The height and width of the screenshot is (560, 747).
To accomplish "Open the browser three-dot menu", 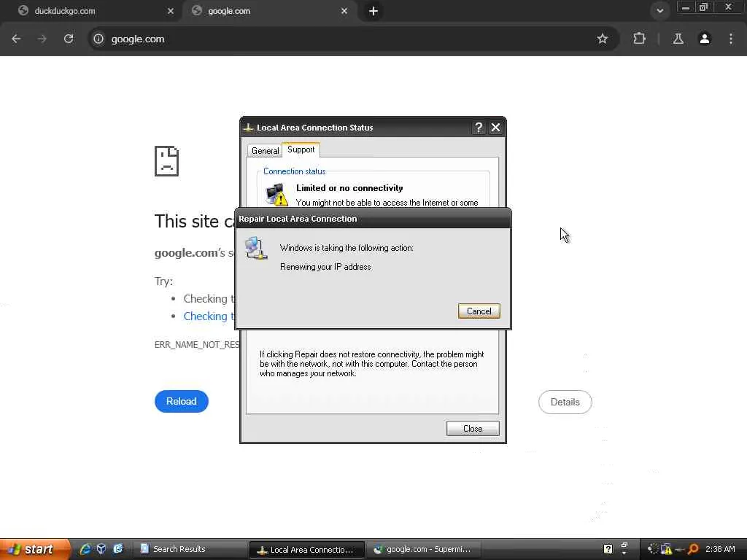I will 731,39.
